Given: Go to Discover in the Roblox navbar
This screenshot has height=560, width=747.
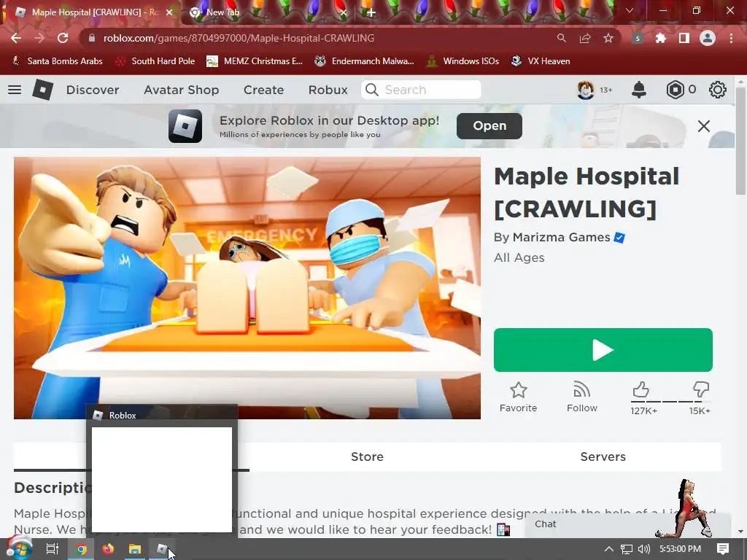Looking at the screenshot, I should [x=93, y=90].
